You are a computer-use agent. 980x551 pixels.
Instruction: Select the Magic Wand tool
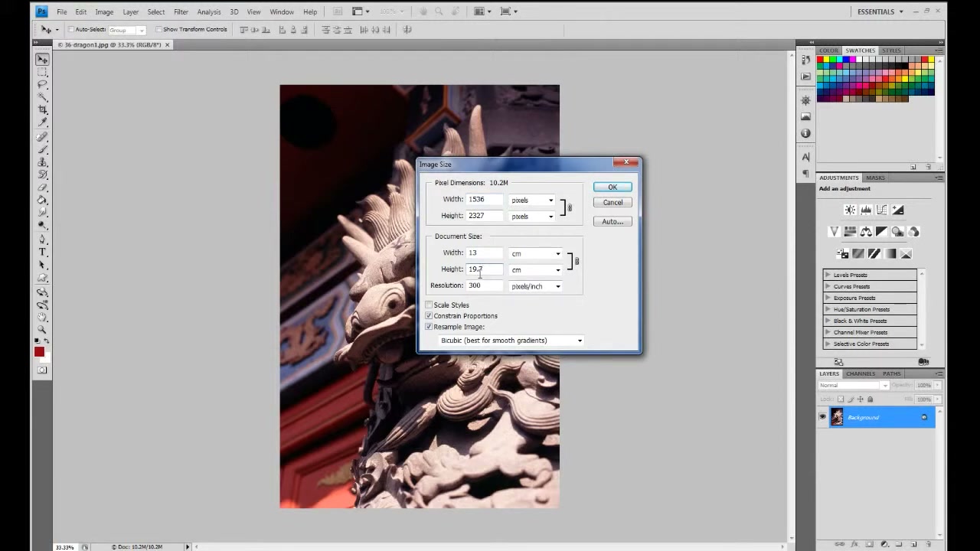tap(42, 97)
